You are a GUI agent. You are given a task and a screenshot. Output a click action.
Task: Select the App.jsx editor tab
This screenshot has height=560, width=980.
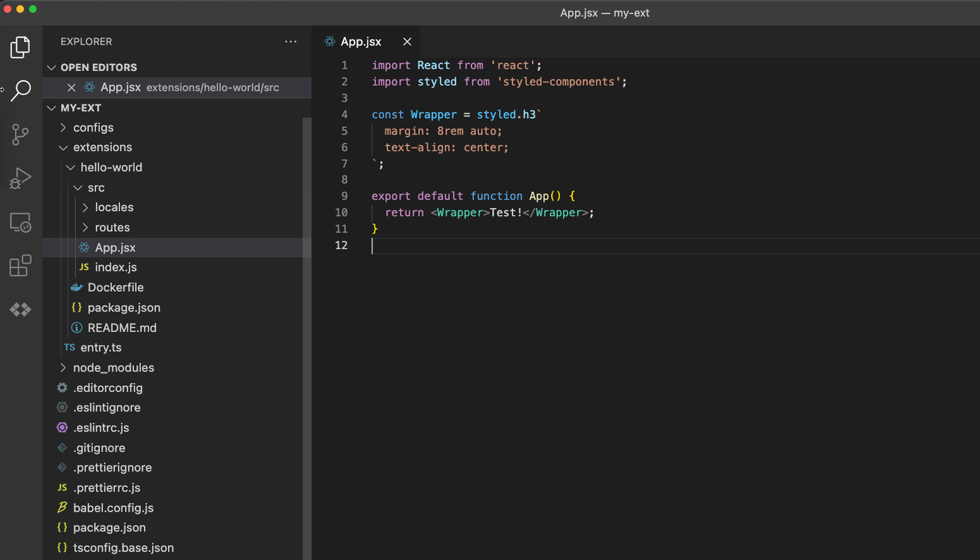tap(362, 41)
